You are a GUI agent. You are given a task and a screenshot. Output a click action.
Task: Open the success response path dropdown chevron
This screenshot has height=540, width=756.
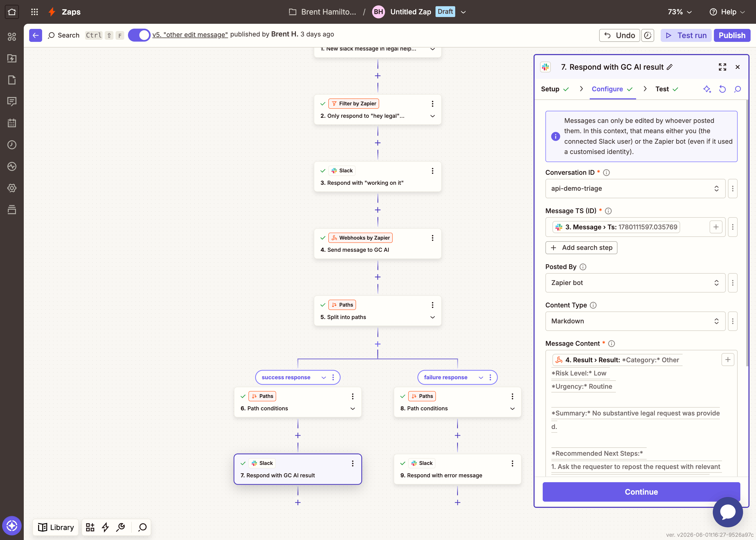[324, 377]
